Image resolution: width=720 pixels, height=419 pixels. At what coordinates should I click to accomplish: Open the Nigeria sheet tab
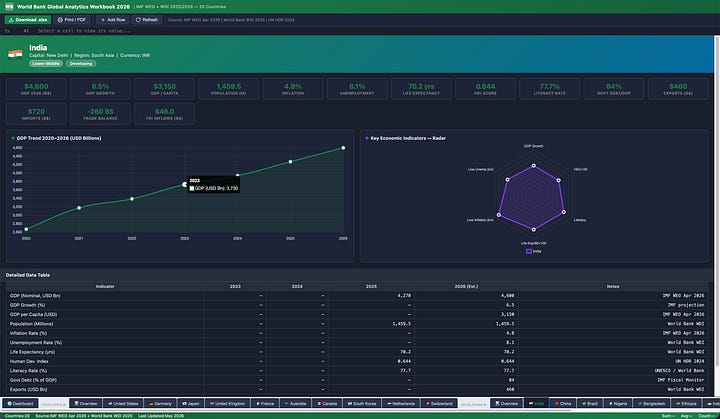(x=618, y=403)
